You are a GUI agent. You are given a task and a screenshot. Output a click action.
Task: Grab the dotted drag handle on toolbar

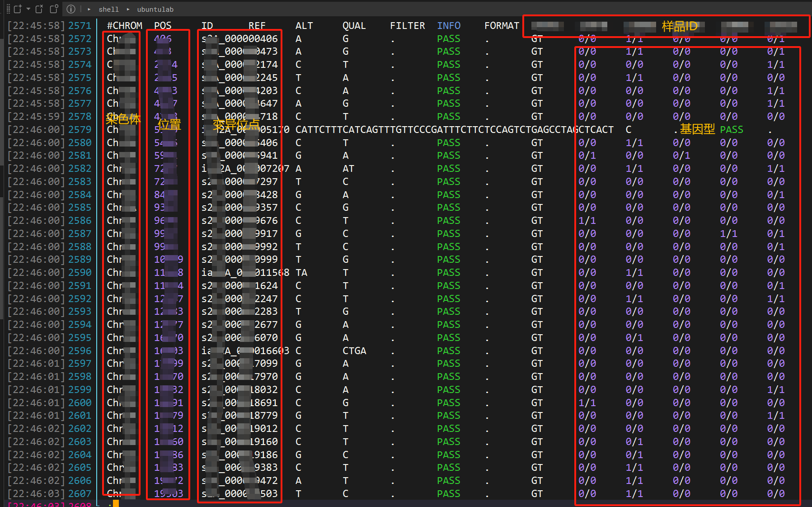coord(8,9)
